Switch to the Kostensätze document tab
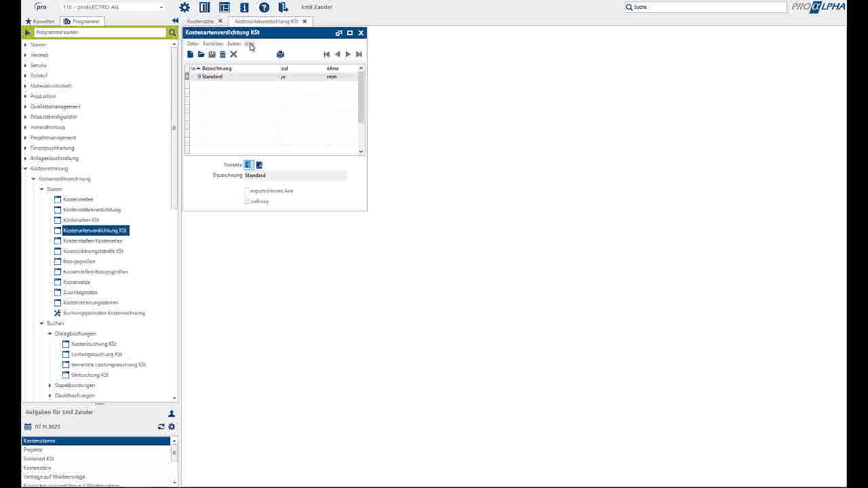Screen dimensions: 868x488 coord(201,21)
